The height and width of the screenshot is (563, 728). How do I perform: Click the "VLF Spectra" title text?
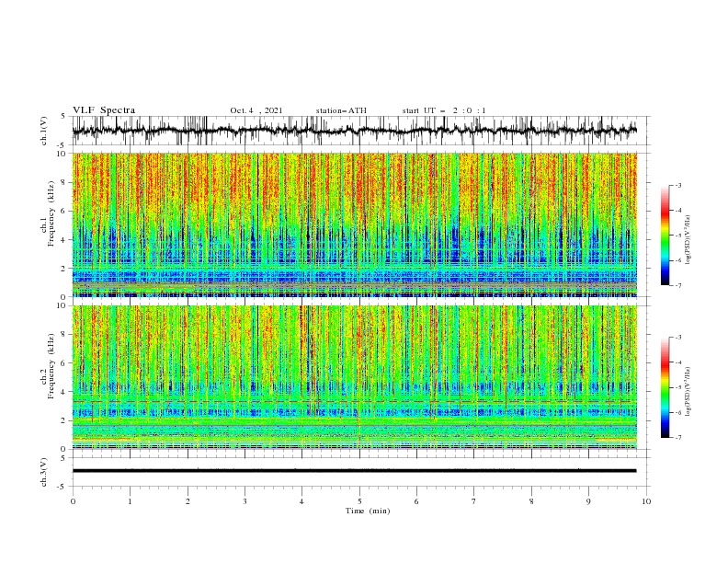[104, 110]
